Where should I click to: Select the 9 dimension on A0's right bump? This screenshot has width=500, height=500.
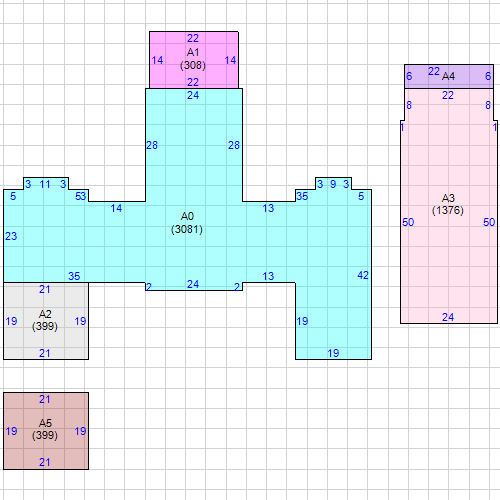(x=333, y=184)
